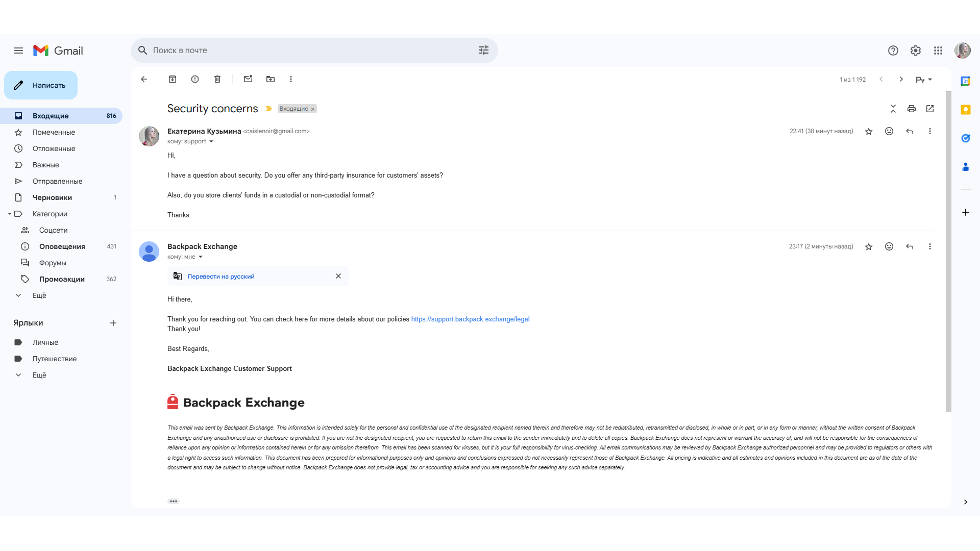
Task: Collapse the Категории section
Action: point(10,214)
